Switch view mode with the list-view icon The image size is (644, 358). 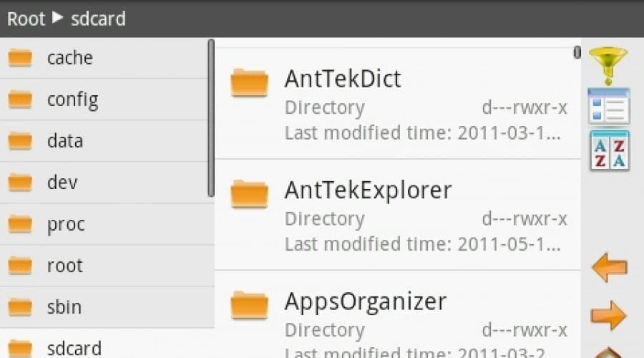click(x=609, y=106)
